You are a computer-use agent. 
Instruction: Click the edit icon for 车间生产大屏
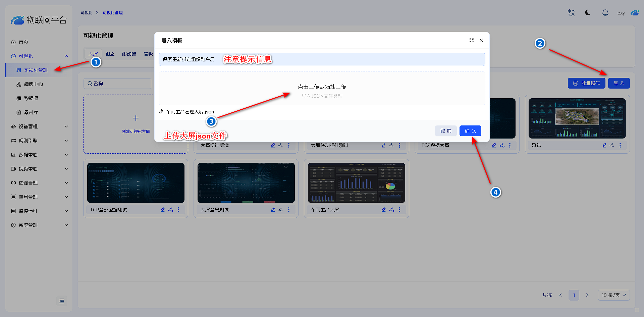pyautogui.click(x=383, y=210)
